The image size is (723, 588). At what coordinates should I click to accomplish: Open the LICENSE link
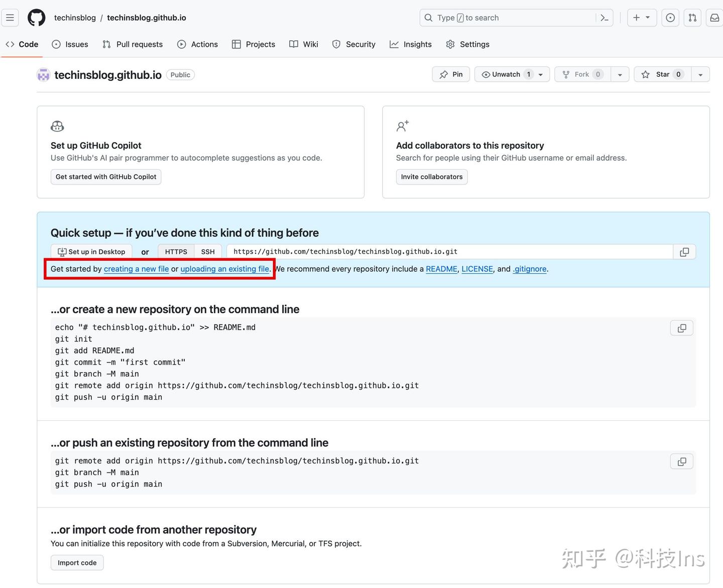click(477, 269)
